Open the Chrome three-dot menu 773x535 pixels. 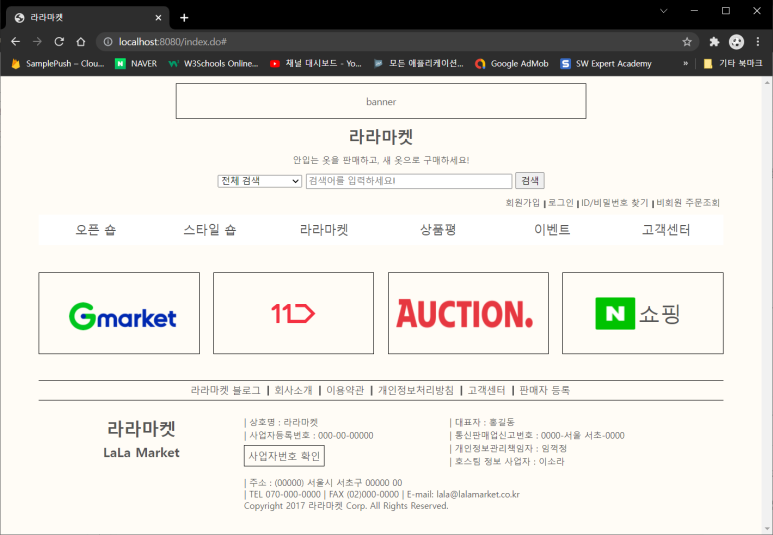tap(758, 42)
